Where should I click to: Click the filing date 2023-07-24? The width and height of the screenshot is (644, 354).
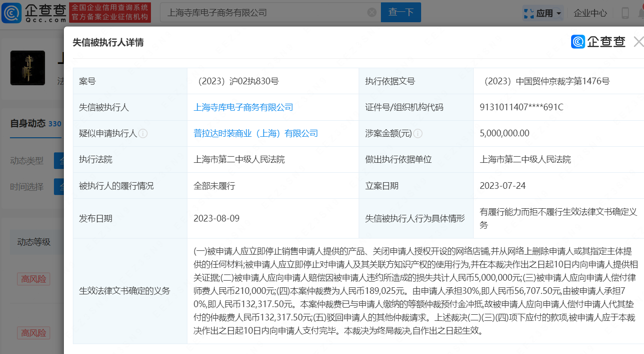[502, 186]
